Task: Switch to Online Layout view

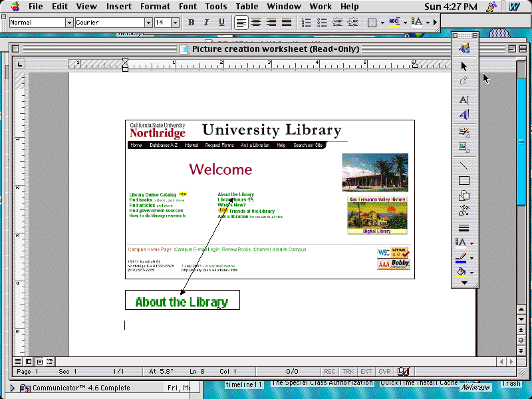Action: [29, 362]
